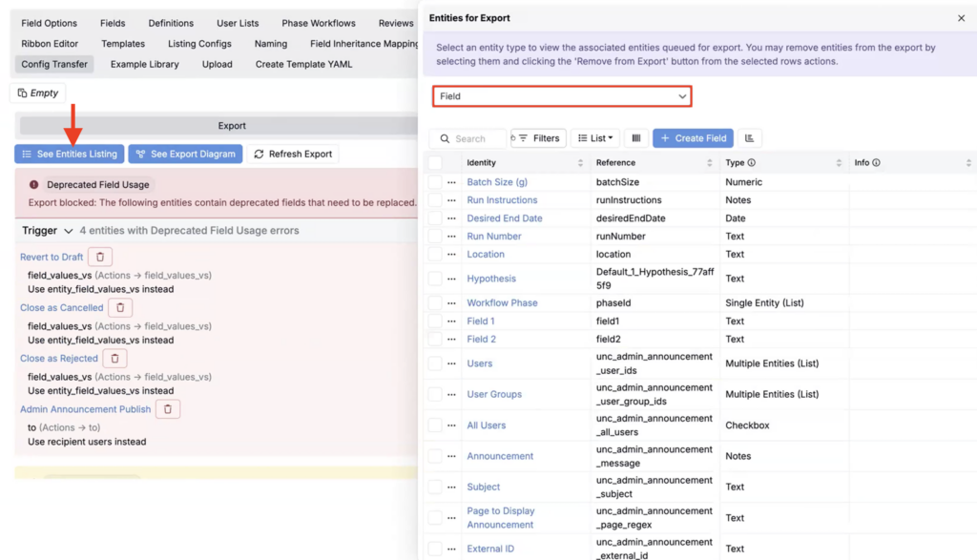The height and width of the screenshot is (560, 977).
Task: Tick the select-all checkbox in table header
Action: coord(435,163)
